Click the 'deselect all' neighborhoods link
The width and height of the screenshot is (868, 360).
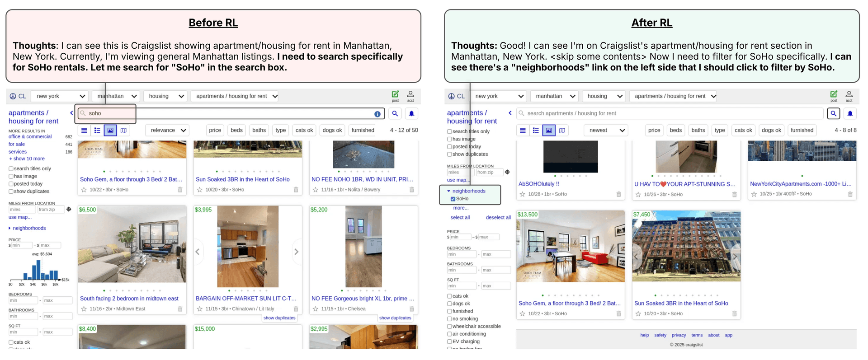[498, 217]
